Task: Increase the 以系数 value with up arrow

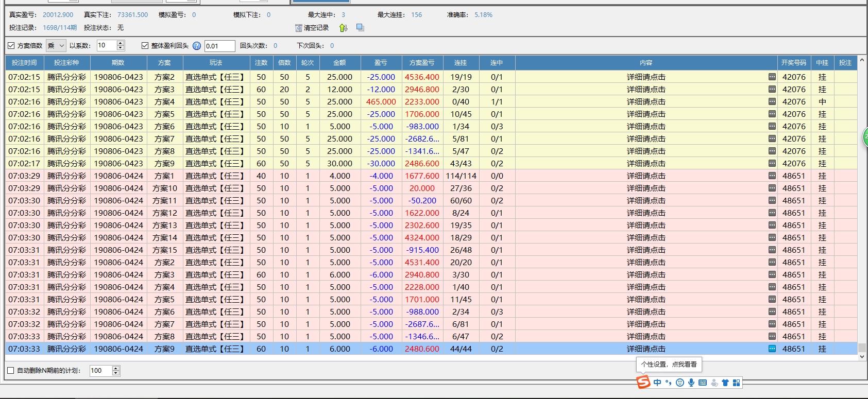Action: pyautogui.click(x=121, y=43)
